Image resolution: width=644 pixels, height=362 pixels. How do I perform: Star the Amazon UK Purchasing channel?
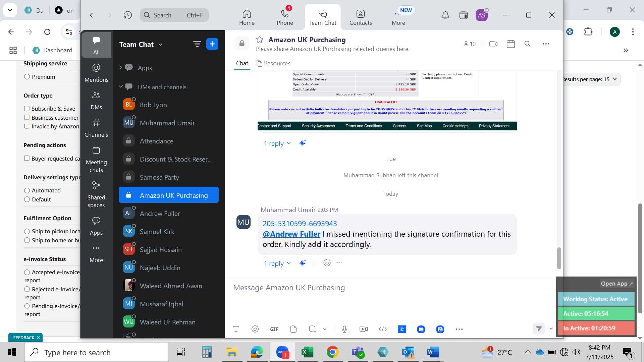pyautogui.click(x=260, y=40)
